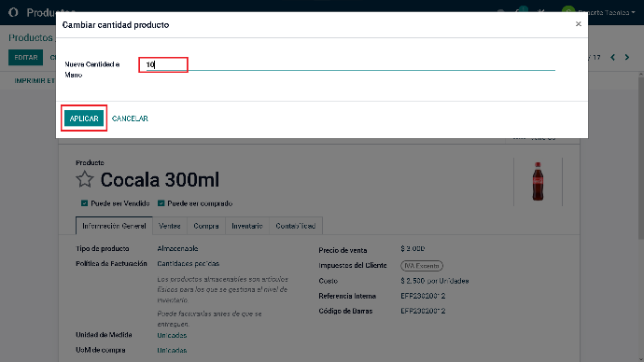Select the Cantidades pedidas policy value
The width and height of the screenshot is (644, 362).
(189, 263)
